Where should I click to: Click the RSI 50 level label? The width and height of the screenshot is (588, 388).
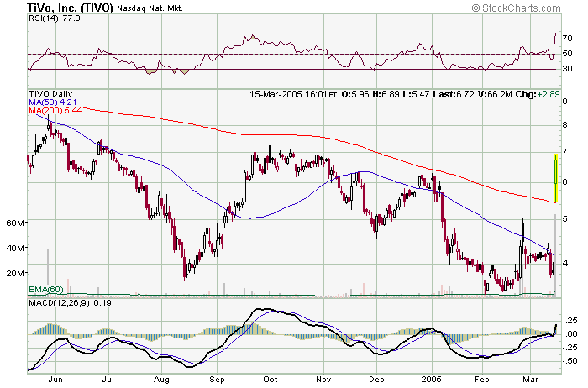(567, 53)
